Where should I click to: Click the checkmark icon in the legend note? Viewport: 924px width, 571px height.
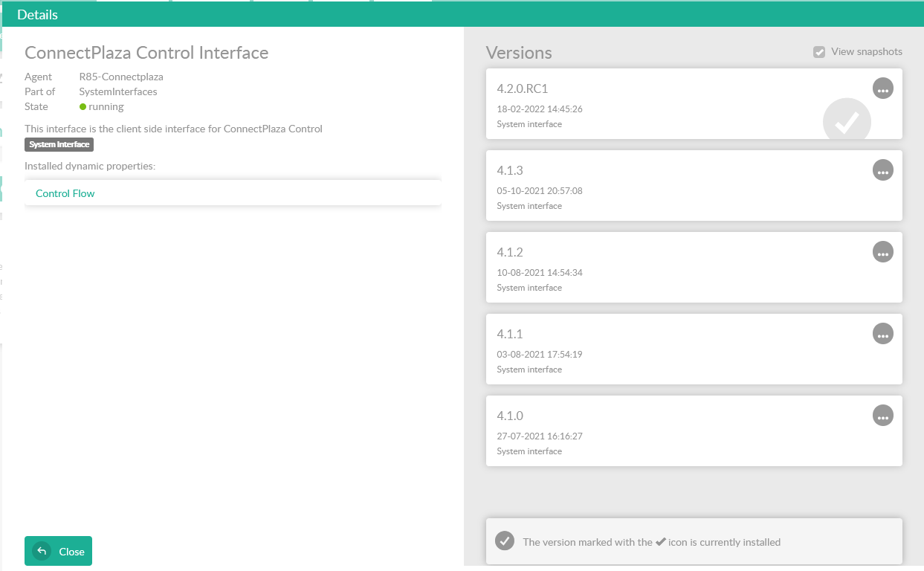pos(505,541)
